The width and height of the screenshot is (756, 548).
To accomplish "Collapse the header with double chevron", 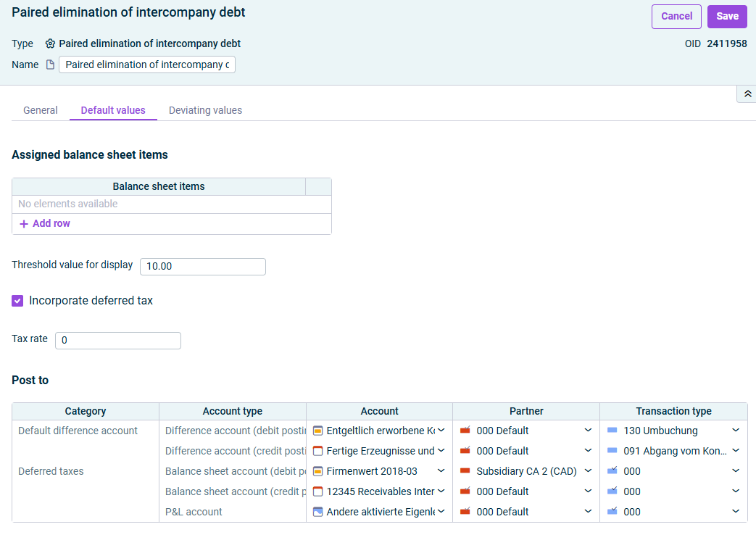I will pos(747,94).
